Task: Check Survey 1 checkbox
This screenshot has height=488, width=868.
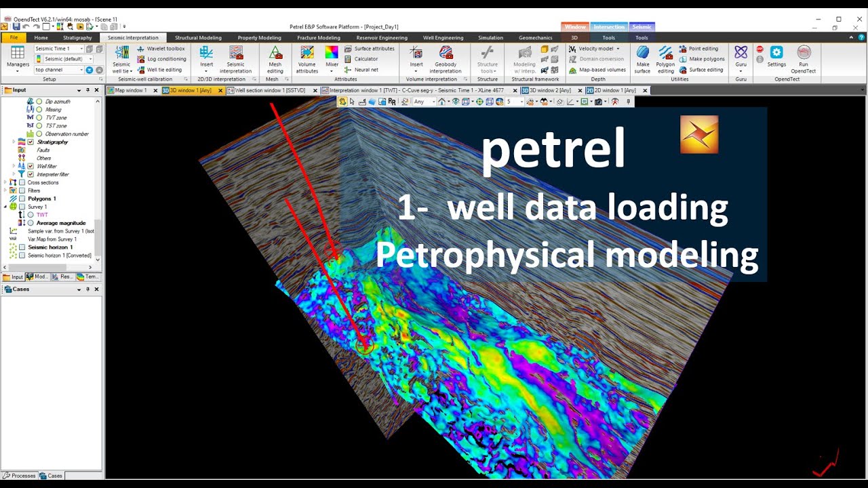Action: (22, 207)
